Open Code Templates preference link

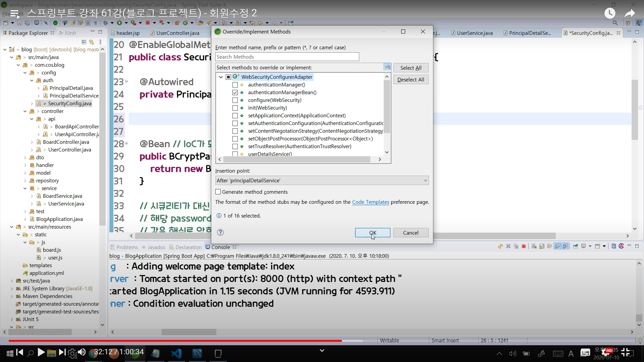371,202
